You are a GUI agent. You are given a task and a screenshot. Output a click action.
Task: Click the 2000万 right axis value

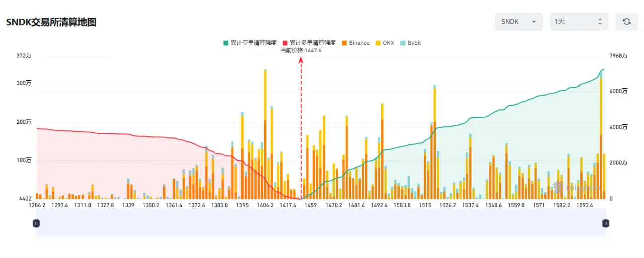click(x=618, y=163)
